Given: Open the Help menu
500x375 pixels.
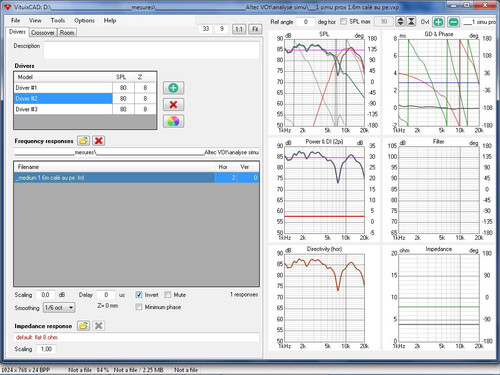Looking at the screenshot, I should (110, 20).
